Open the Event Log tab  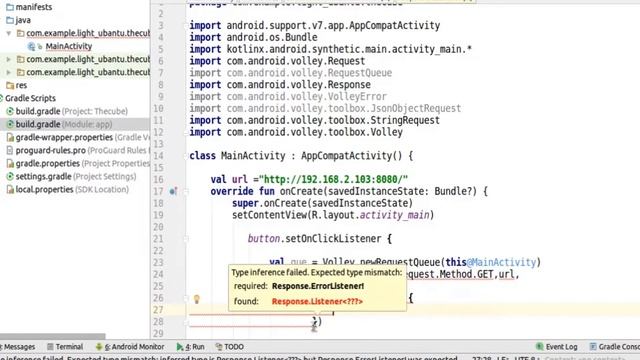[x=557, y=347]
